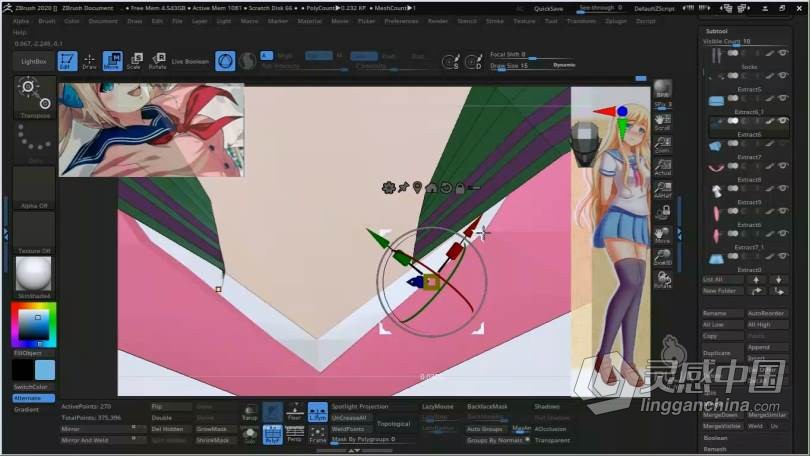This screenshot has height=456, width=810.
Task: Select the Edit mode button
Action: [67, 61]
